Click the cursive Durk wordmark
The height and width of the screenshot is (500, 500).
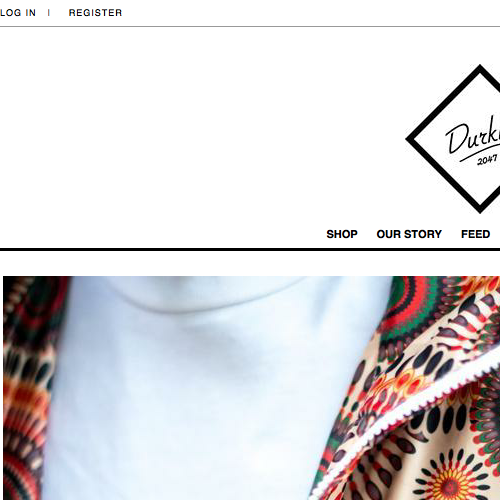pyautogui.click(x=473, y=138)
